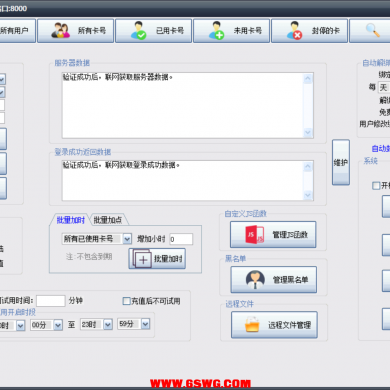Show 封停的卡 list
The height and width of the screenshot is (390, 390).
click(310, 31)
